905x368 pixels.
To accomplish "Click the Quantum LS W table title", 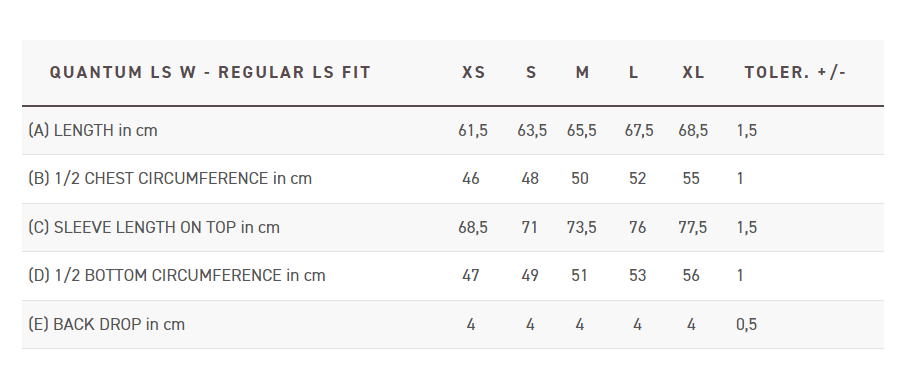I will click(x=210, y=72).
